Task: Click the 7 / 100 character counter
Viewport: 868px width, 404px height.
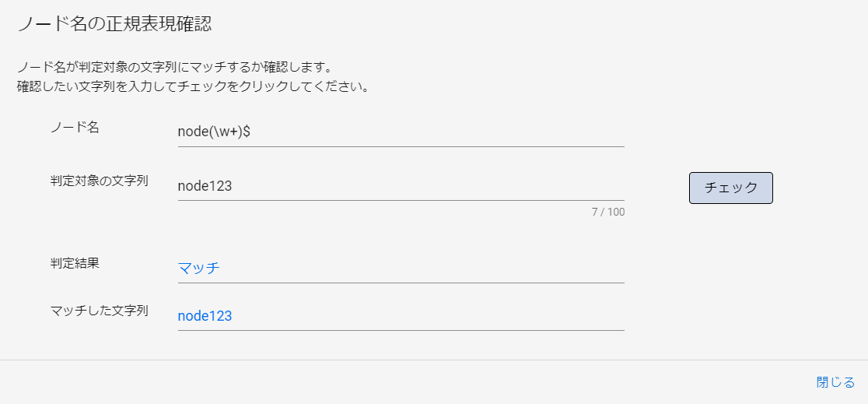Action: (x=607, y=212)
